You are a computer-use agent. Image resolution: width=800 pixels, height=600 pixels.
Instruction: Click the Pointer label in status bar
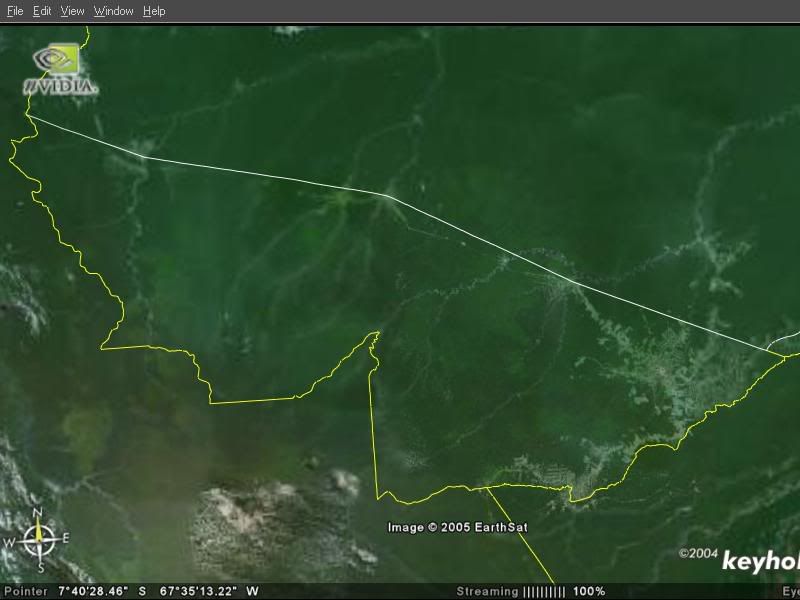tap(26, 591)
